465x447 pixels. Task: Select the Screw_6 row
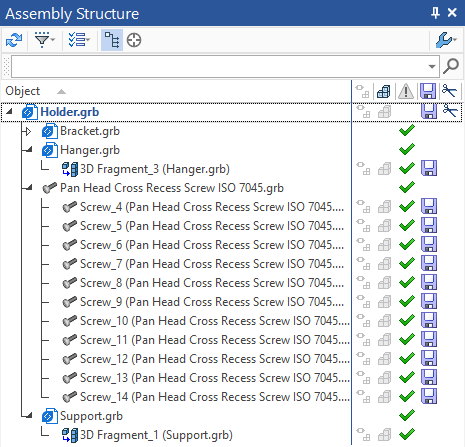[x=212, y=245]
